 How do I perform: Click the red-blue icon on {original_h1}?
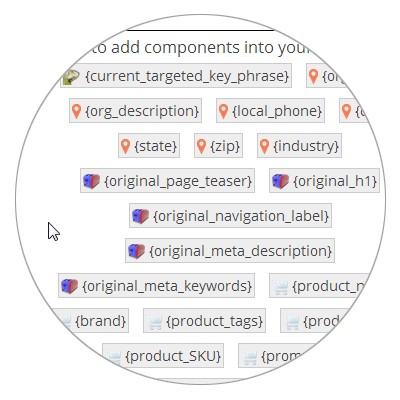click(x=280, y=181)
